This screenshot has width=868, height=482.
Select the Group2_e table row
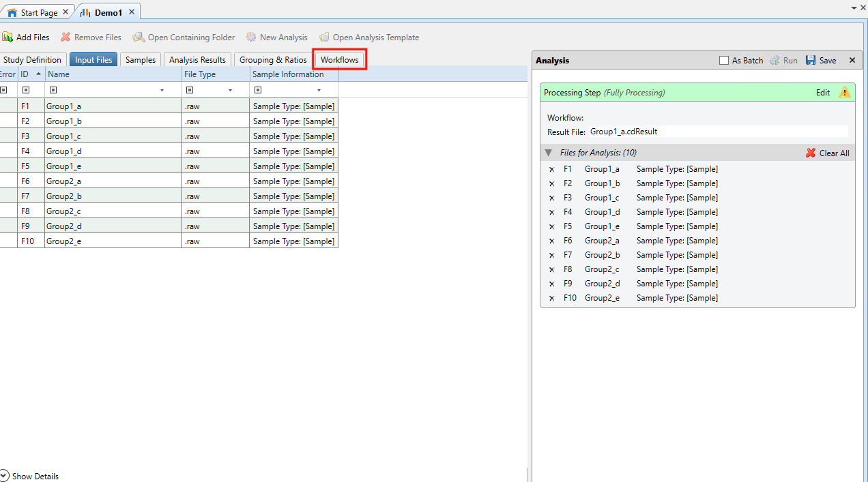tap(169, 241)
